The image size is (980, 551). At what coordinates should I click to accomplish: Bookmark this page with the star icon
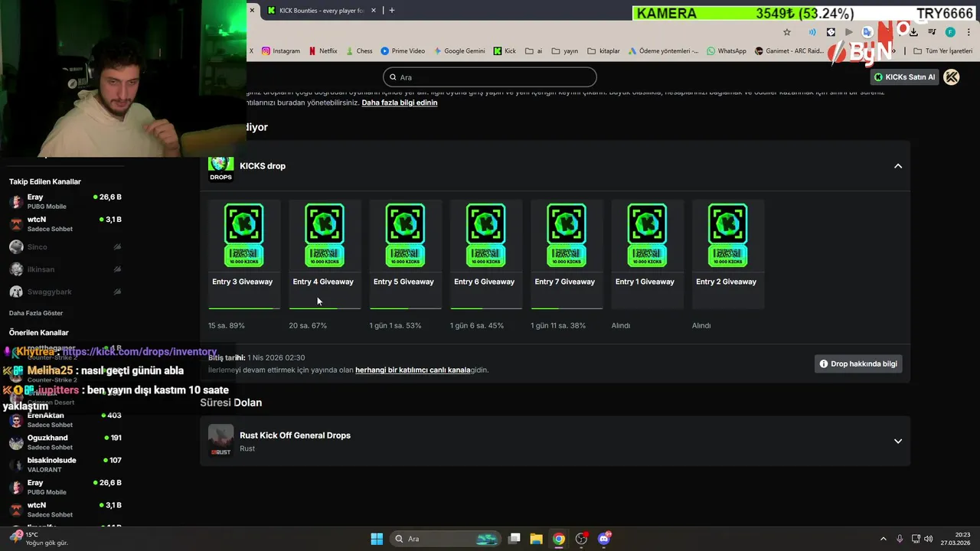pyautogui.click(x=787, y=32)
